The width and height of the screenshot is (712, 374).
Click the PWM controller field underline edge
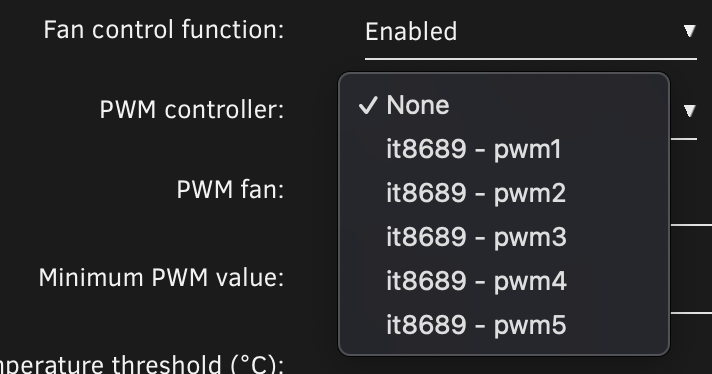tap(683, 139)
